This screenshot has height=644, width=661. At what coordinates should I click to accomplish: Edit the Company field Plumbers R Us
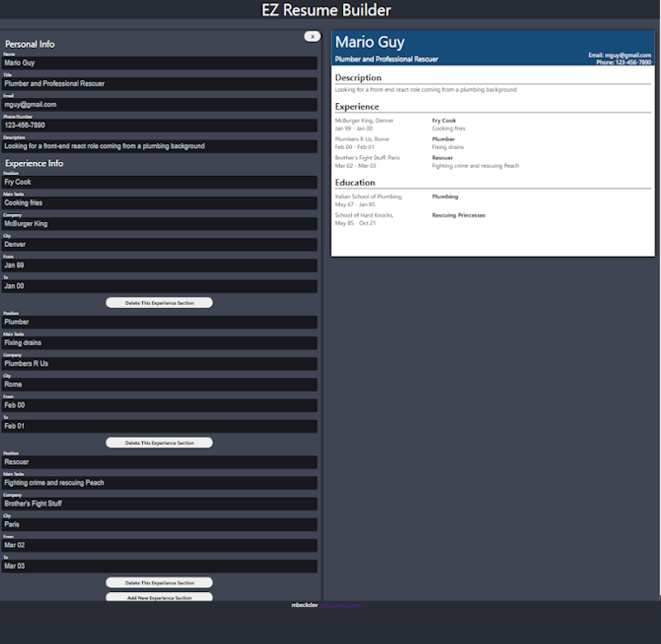tap(159, 364)
